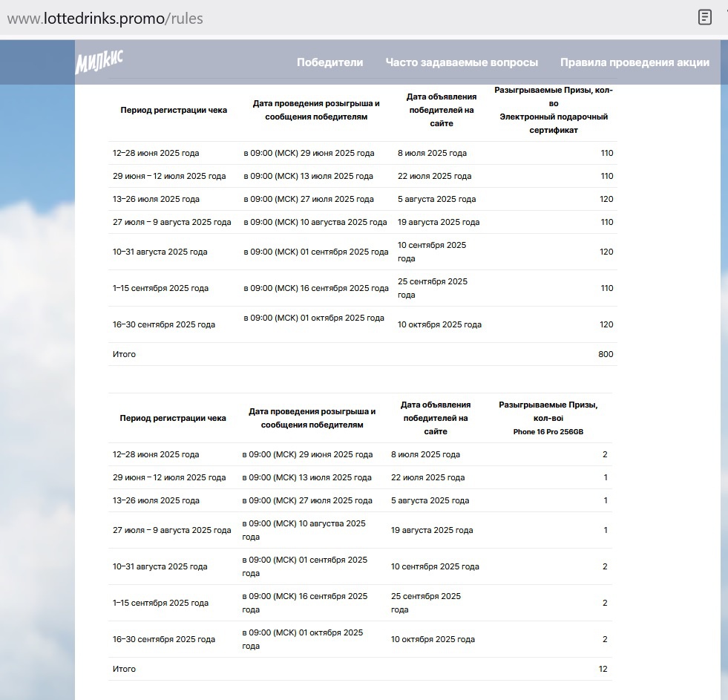Open Часто задаваемые вопросы section
This screenshot has width=728, height=700.
coord(462,62)
